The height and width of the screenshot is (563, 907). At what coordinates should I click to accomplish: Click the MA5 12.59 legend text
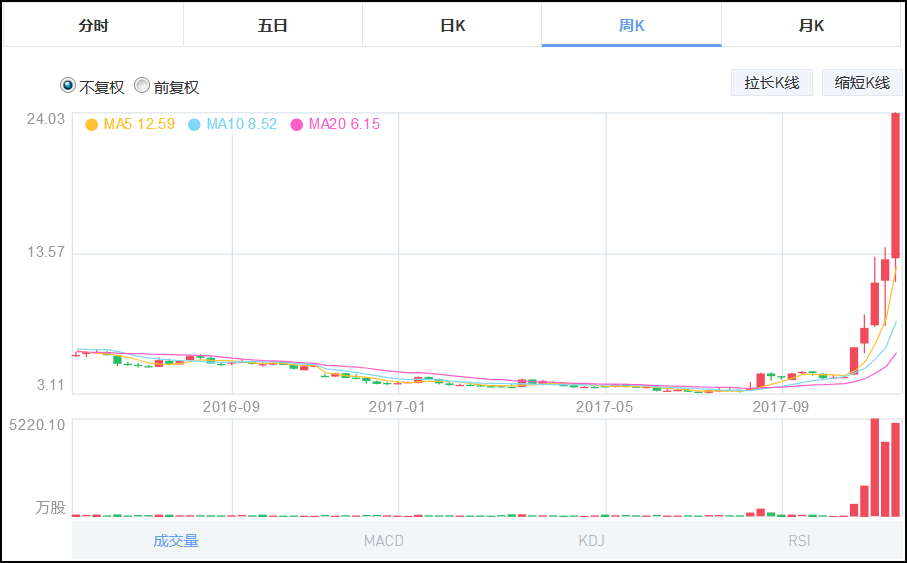click(x=139, y=124)
